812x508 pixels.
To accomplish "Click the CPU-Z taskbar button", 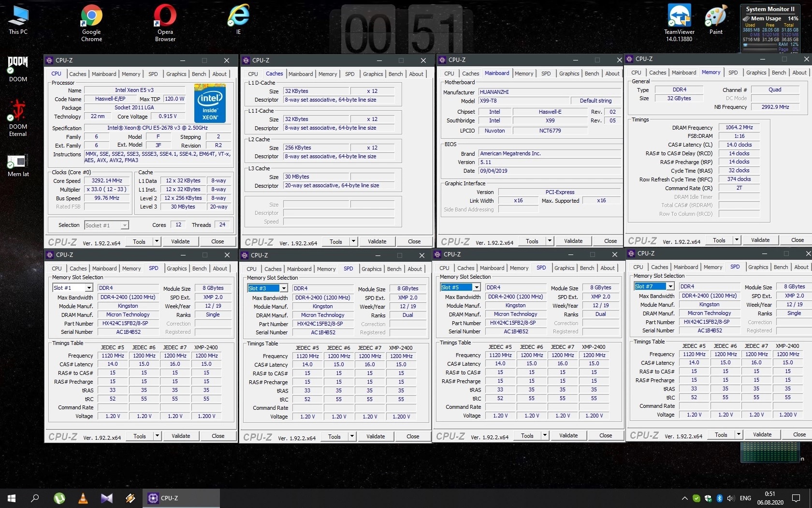I will coord(181,498).
